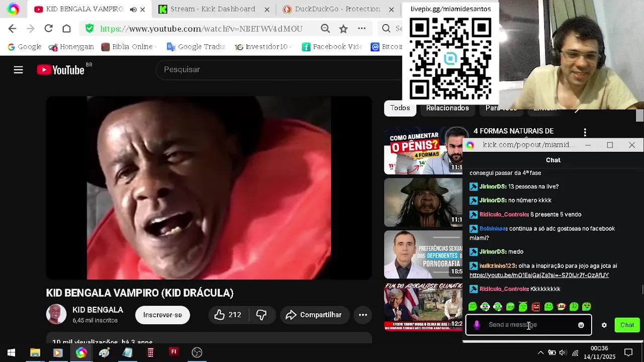The image size is (644, 362).
Task: Open the Investidor10 bookmark
Action: point(262,47)
